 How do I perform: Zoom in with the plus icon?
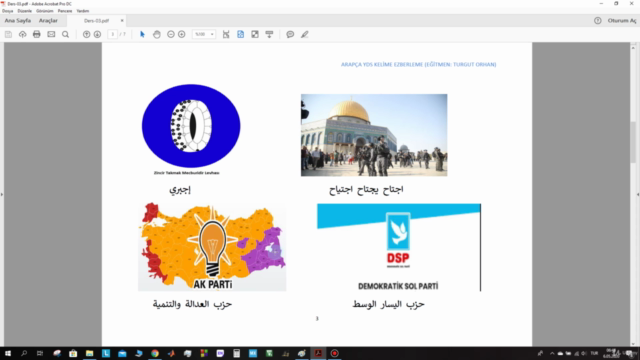[x=182, y=34]
